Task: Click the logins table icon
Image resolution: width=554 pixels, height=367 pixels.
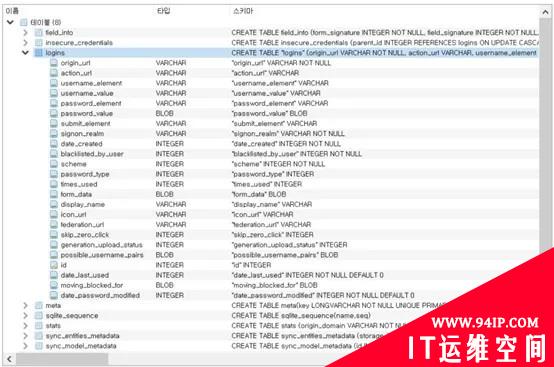Action: click(39, 53)
